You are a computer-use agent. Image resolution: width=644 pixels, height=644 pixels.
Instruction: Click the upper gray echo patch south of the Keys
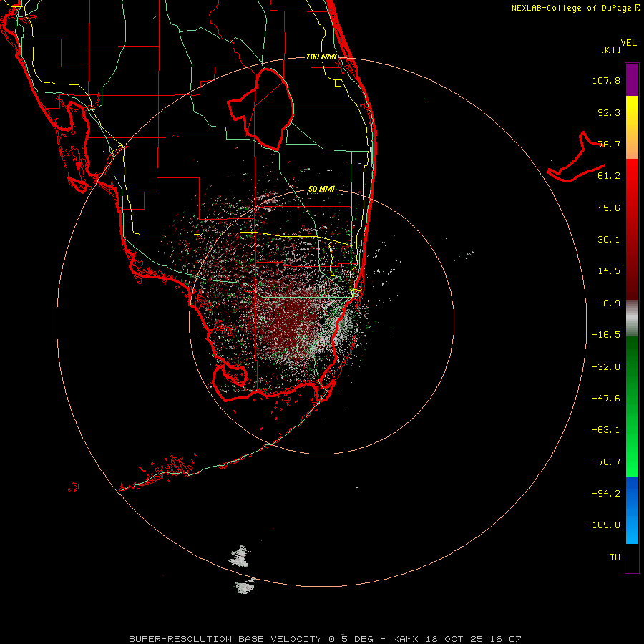(240, 557)
